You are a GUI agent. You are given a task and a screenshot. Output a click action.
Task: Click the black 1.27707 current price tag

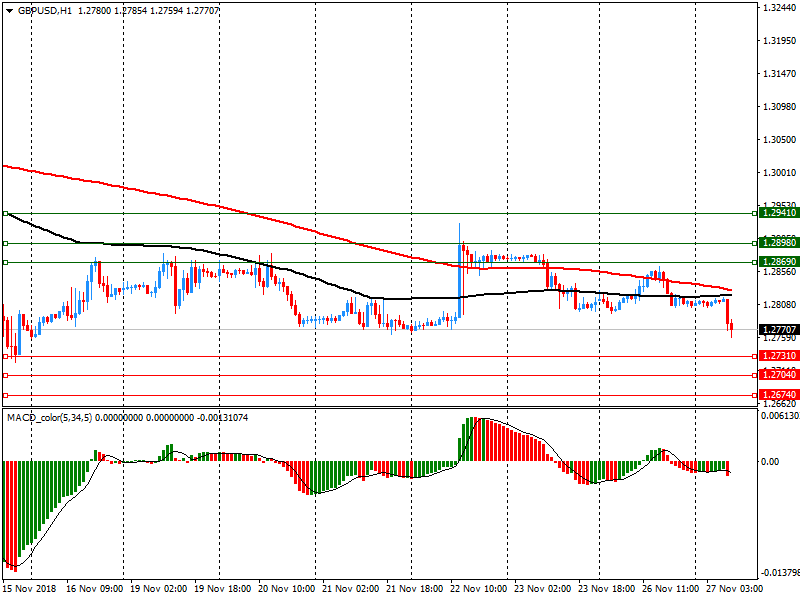778,330
